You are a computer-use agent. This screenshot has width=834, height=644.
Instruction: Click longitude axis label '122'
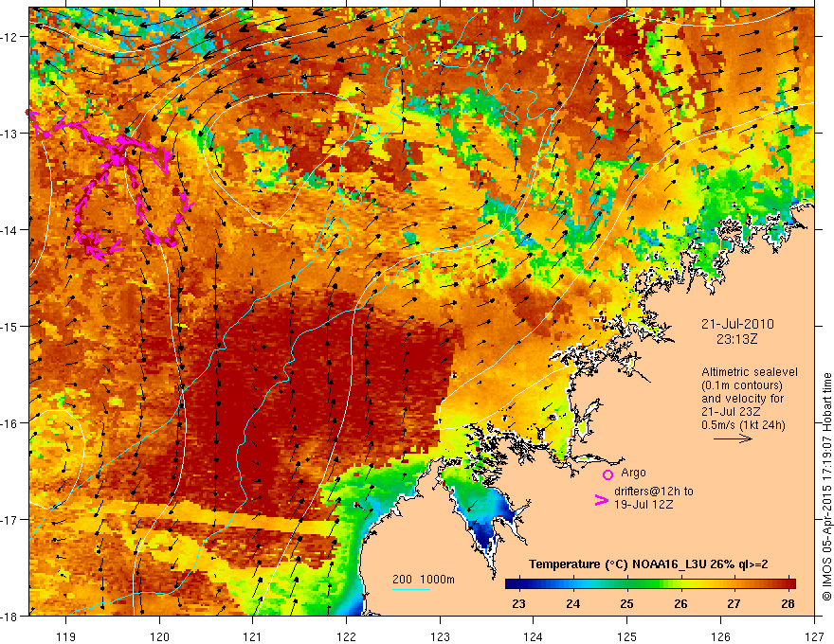click(x=346, y=636)
